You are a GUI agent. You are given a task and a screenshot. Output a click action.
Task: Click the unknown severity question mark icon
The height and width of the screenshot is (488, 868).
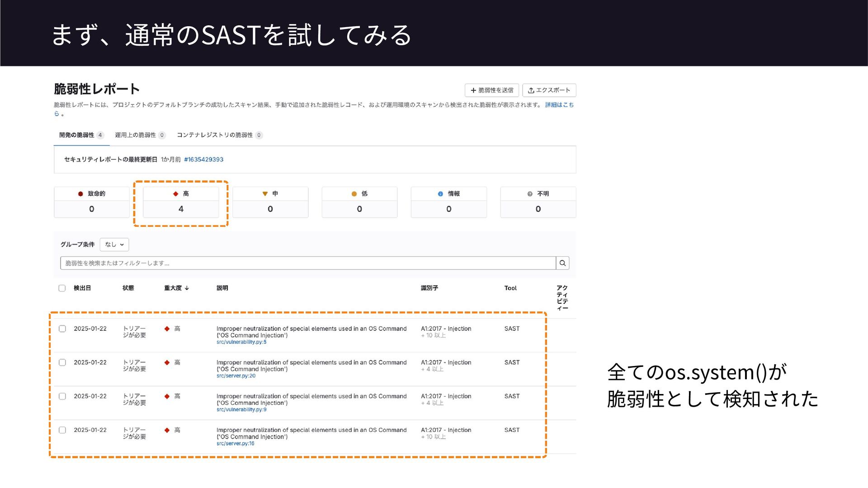coord(530,194)
